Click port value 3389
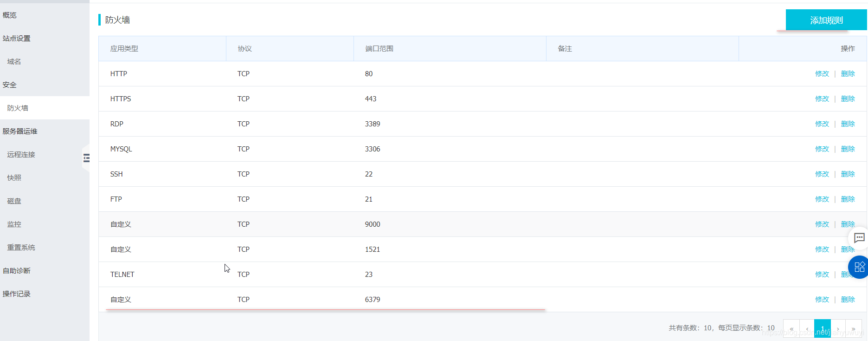This screenshot has height=341, width=868. (373, 124)
